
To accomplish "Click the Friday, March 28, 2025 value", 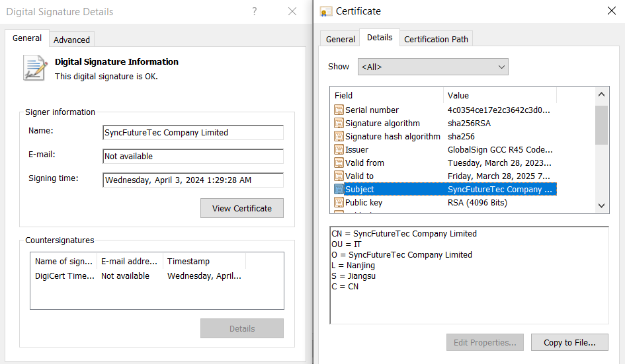I will point(499,176).
